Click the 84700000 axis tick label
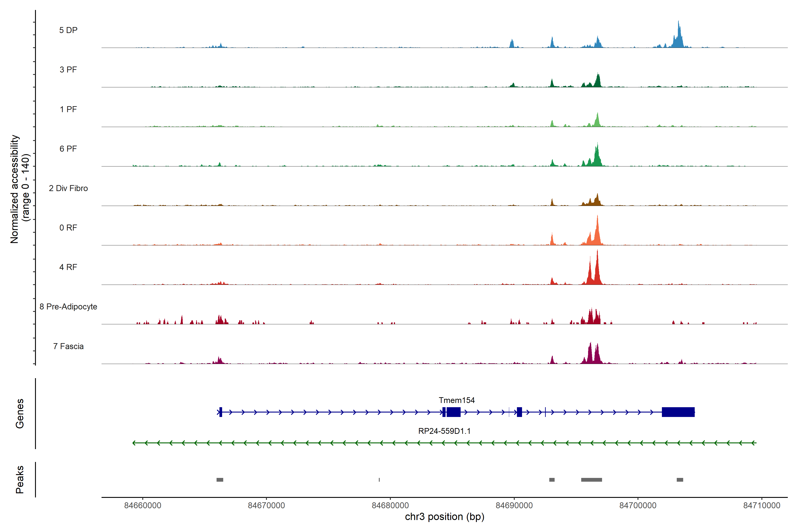 (638, 505)
